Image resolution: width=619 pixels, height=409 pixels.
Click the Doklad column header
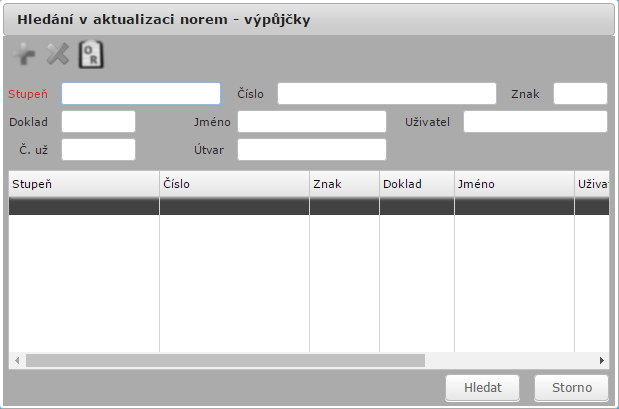pos(417,184)
